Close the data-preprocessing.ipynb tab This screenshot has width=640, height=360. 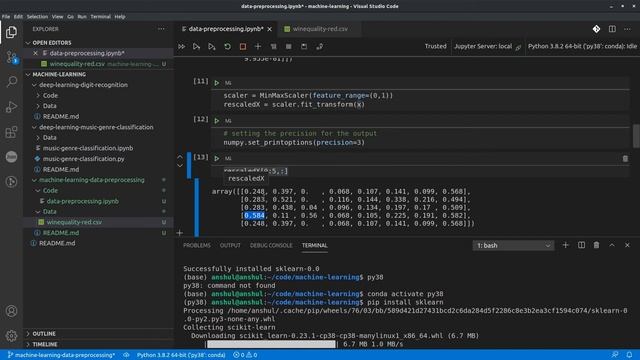(x=269, y=29)
